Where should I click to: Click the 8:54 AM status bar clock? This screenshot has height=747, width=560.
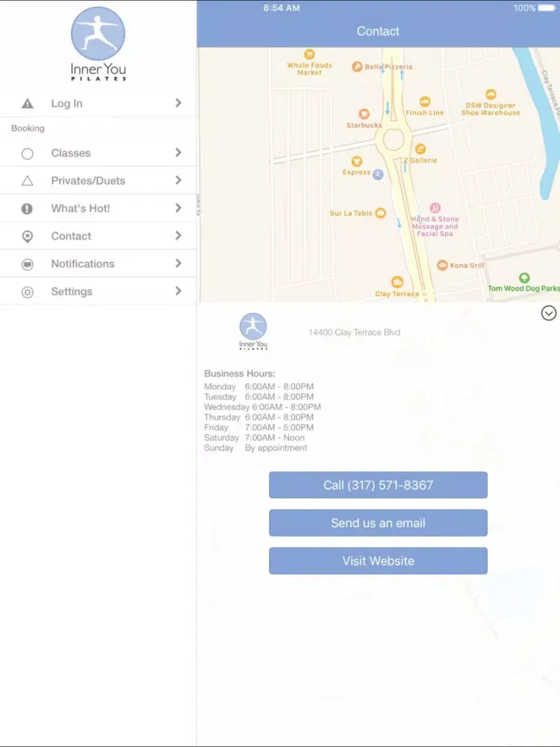pos(281,8)
